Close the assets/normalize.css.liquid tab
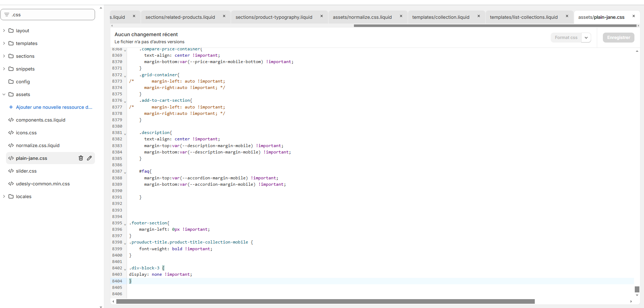Screen dimensions: 644x308 point(401,16)
